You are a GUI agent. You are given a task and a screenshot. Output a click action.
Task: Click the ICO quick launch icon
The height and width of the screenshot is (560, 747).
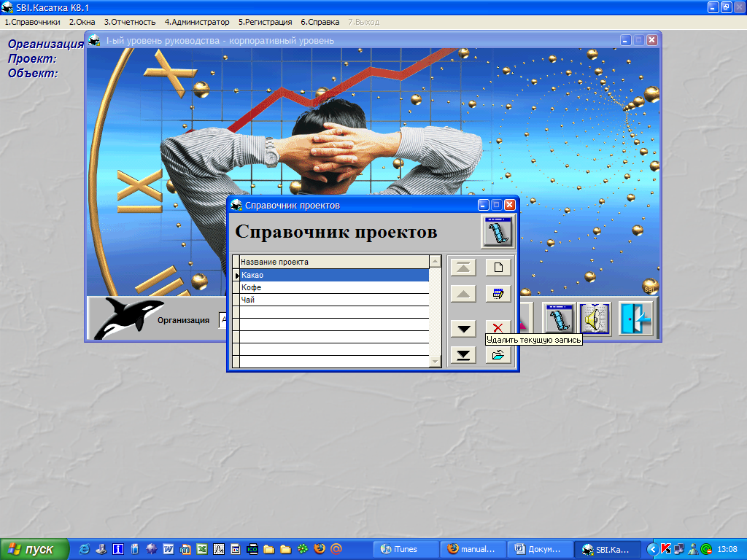coord(252,549)
